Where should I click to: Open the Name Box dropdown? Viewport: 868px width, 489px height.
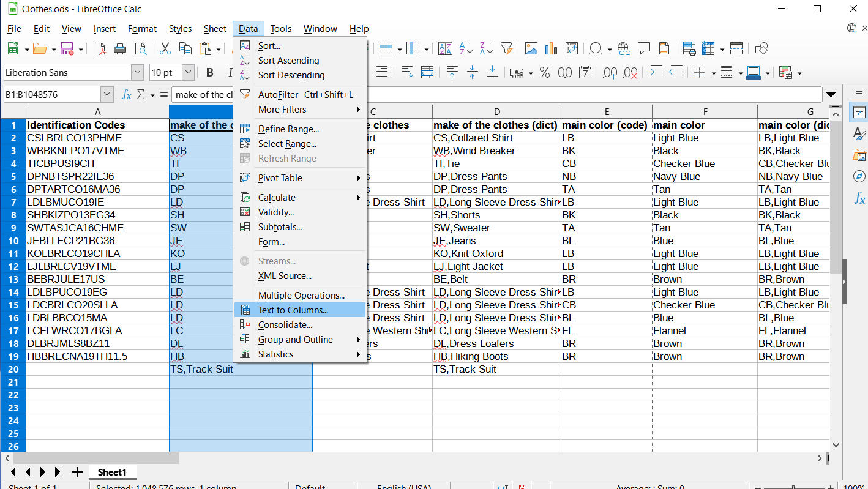(107, 95)
